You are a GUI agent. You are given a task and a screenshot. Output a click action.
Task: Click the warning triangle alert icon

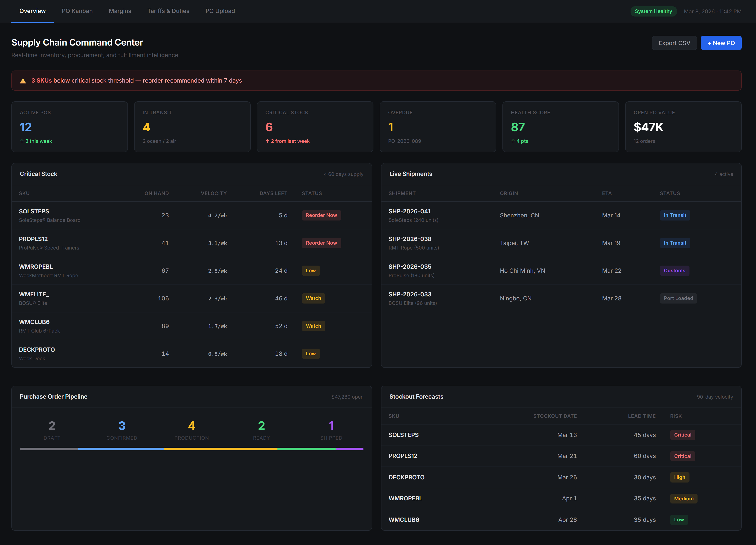click(x=23, y=81)
